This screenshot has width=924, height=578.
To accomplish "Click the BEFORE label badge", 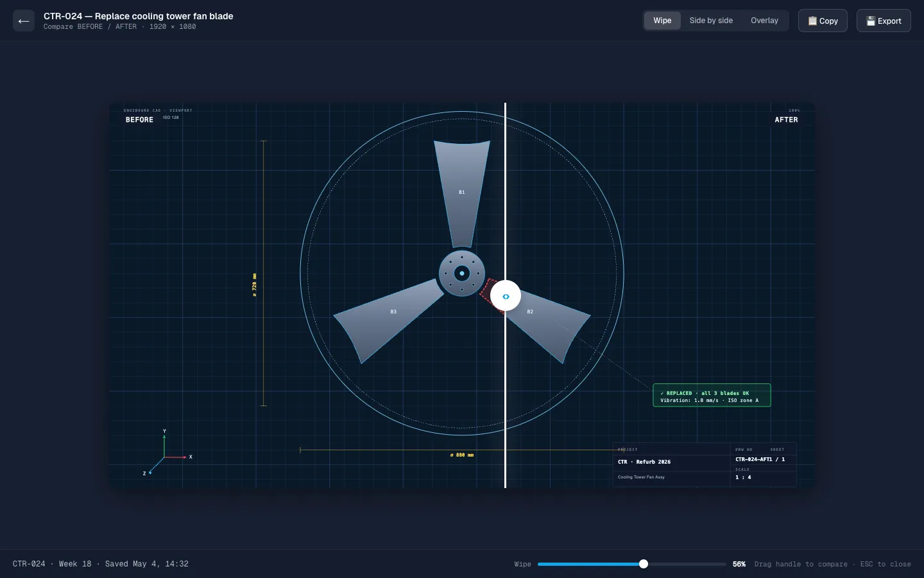I will (x=139, y=119).
